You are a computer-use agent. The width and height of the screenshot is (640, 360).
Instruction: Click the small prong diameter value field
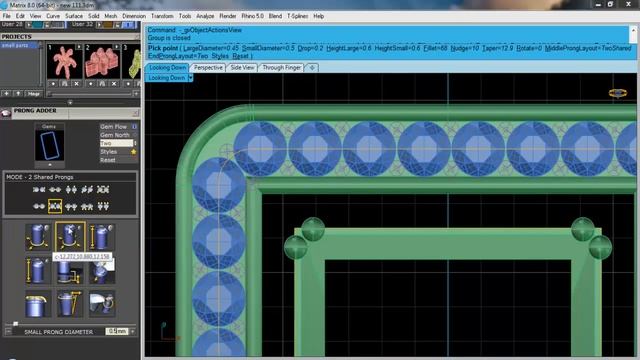coord(117,331)
